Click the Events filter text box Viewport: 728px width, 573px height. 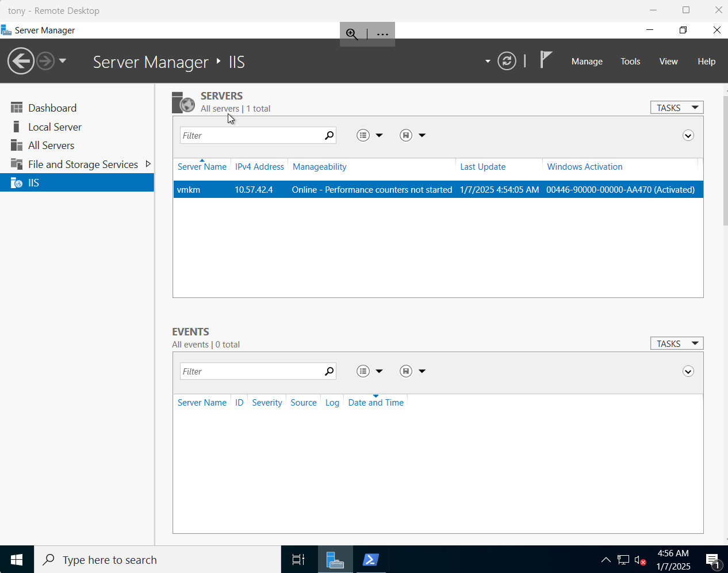pos(252,372)
